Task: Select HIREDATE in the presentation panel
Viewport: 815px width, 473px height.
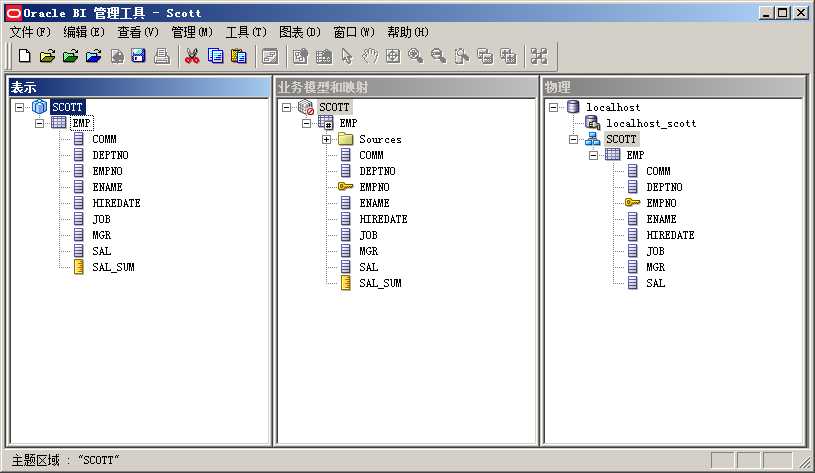Action: [116, 203]
